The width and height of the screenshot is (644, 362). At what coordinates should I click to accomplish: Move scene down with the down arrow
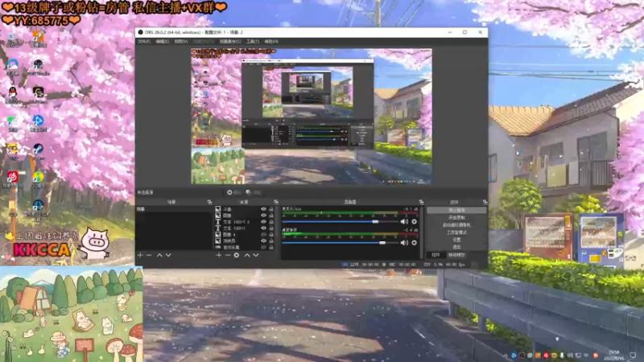[168, 255]
